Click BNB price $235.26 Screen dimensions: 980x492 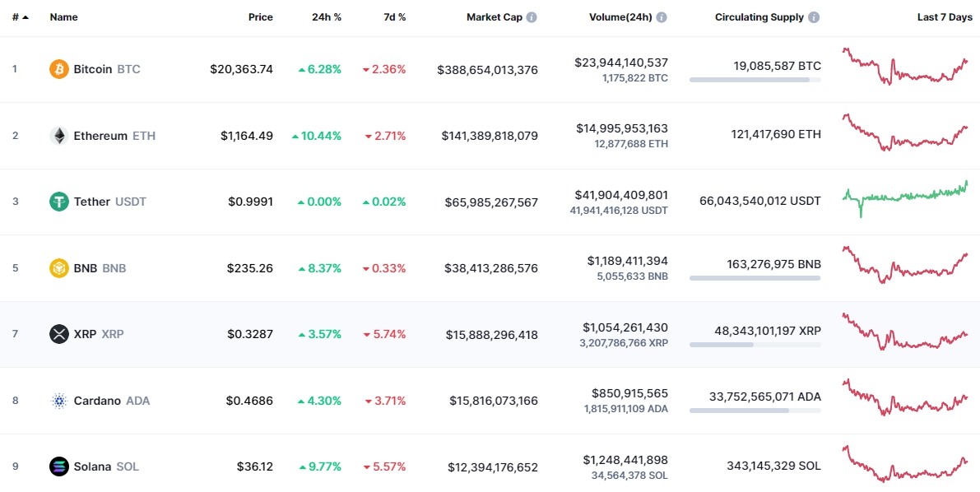pyautogui.click(x=250, y=268)
